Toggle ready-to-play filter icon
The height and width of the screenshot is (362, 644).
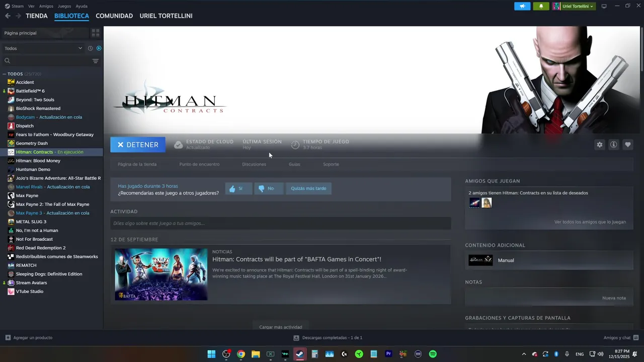point(99,48)
